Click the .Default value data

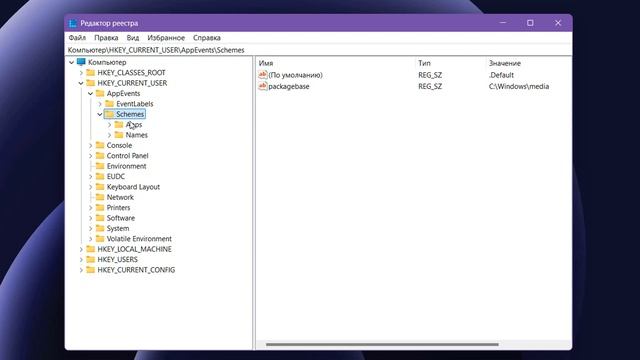pos(501,75)
